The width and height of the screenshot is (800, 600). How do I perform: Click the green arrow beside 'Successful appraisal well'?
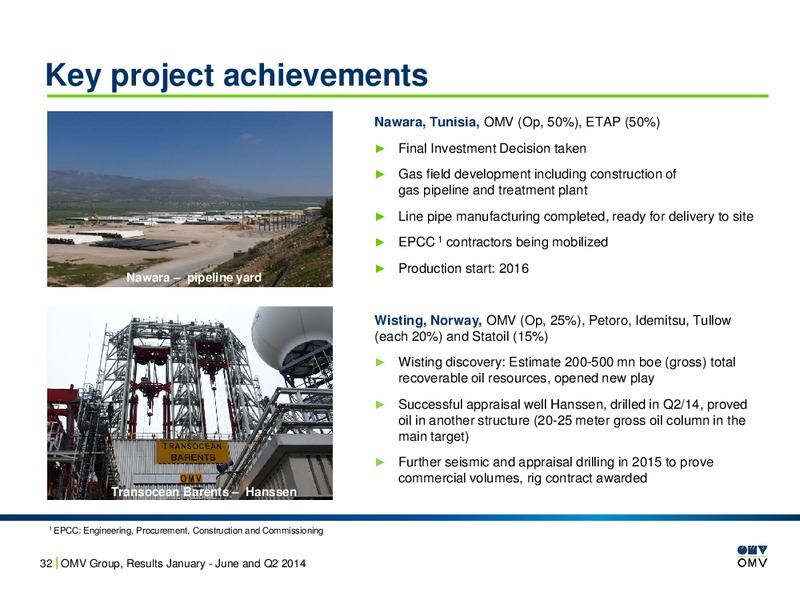click(380, 405)
